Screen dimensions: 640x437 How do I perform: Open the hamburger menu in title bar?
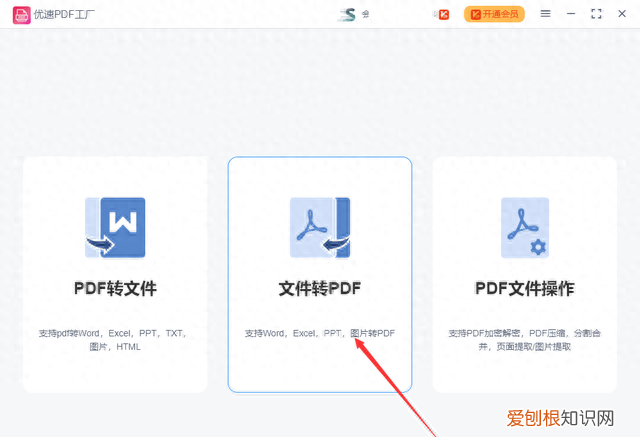point(545,14)
